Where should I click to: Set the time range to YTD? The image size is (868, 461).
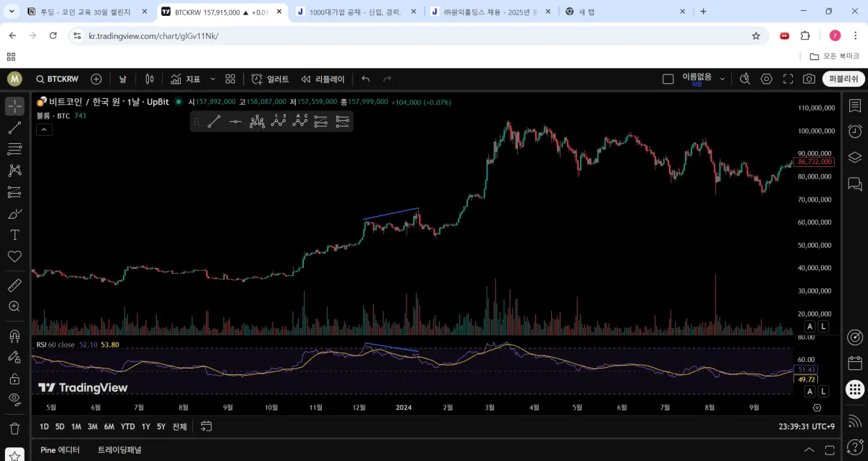click(x=128, y=426)
